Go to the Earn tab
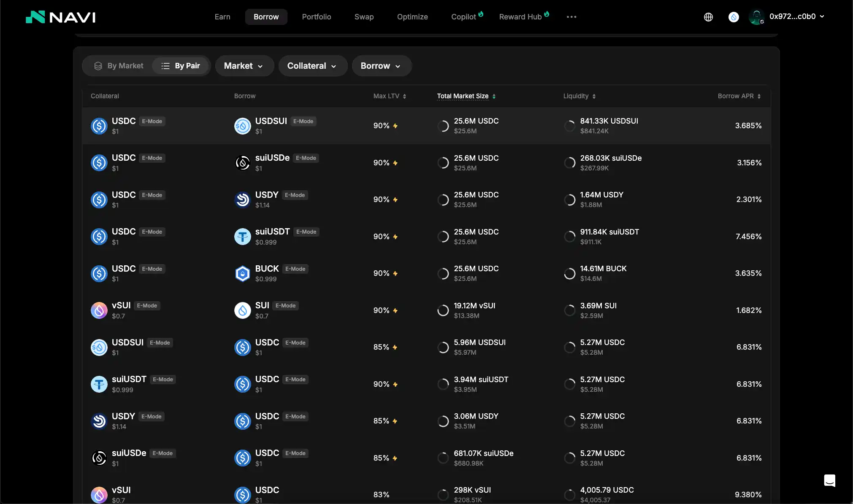The image size is (853, 504). (222, 17)
